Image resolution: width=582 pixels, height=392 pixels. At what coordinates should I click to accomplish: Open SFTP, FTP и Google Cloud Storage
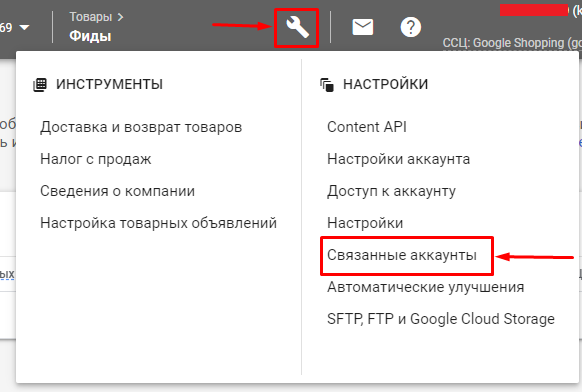(x=441, y=319)
